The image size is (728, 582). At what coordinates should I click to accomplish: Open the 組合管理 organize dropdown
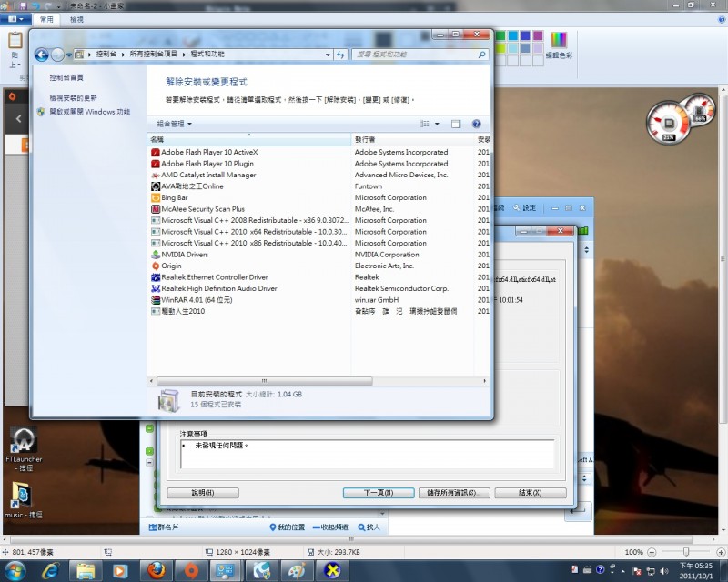[x=174, y=124]
